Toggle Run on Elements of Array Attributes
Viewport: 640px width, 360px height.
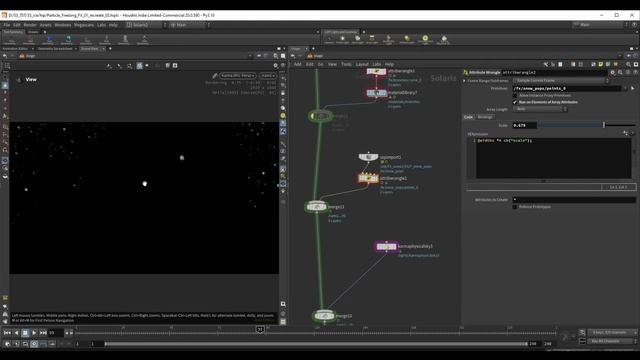pos(515,102)
